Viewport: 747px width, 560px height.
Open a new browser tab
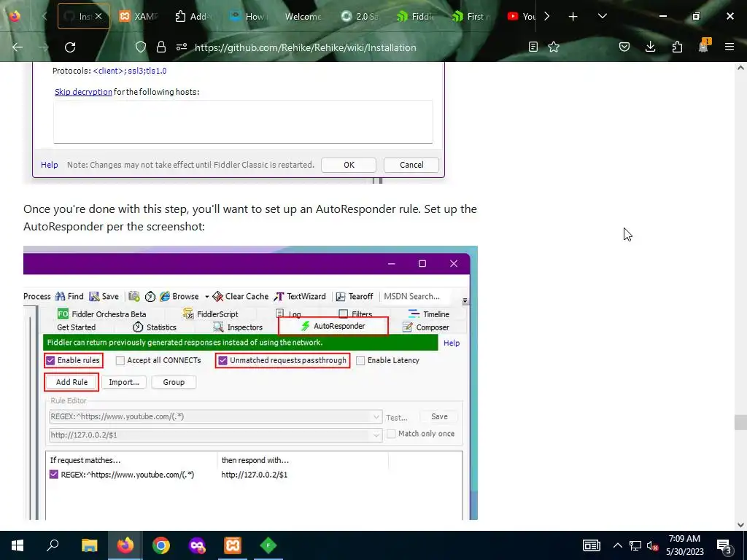(x=573, y=17)
